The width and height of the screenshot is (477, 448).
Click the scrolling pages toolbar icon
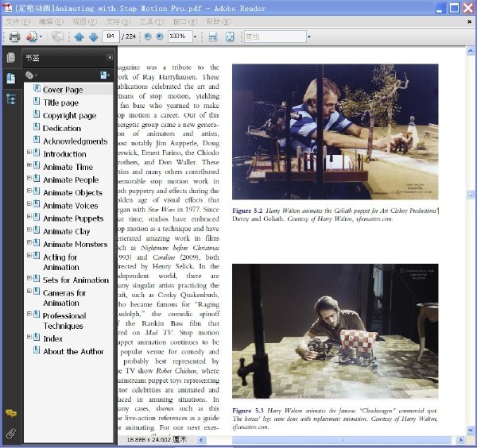[212, 37]
